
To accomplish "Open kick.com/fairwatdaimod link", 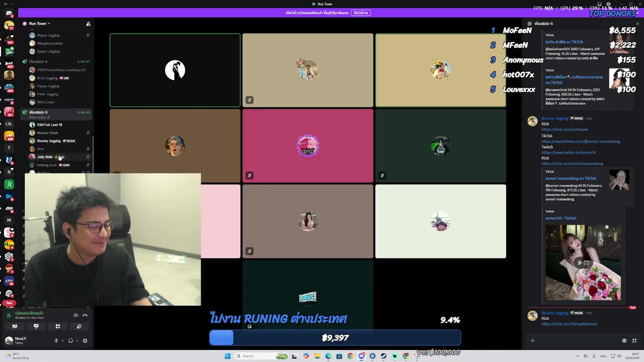I will click(569, 324).
